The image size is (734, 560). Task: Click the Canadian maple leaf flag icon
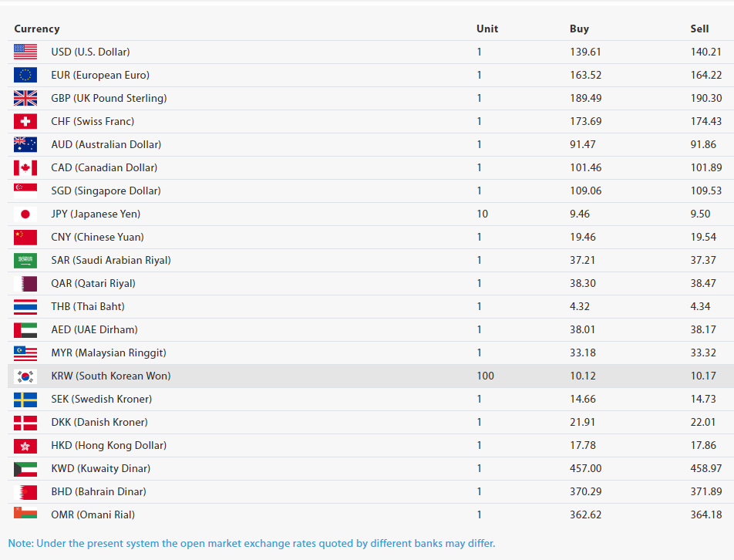[25, 167]
